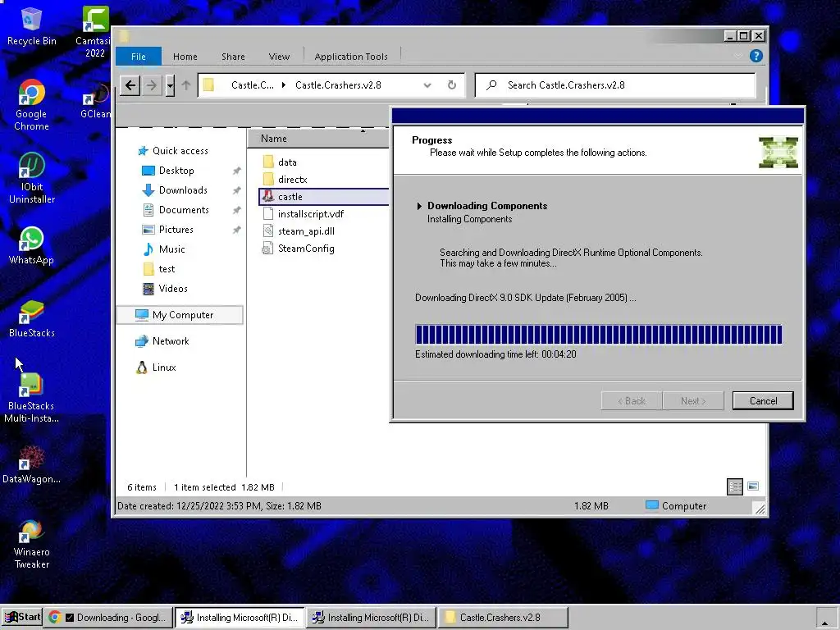Viewport: 840px width, 630px height.
Task: Select the DataWagon desktop shortcut
Action: pyautogui.click(x=32, y=465)
